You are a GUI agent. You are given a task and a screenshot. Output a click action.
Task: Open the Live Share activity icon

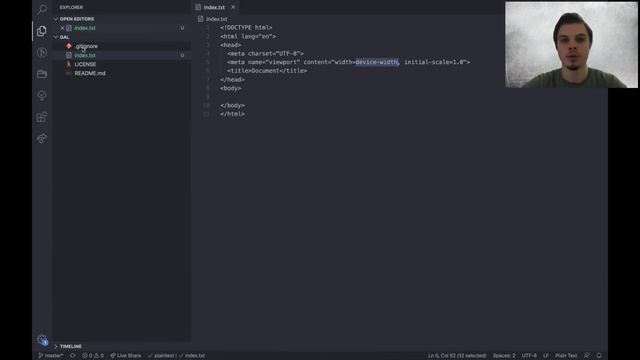[42, 138]
